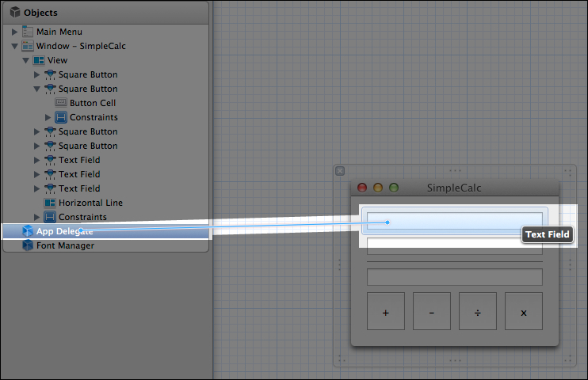The image size is (588, 380).
Task: Collapse the expanded Square Button containing Button Cell
Action: point(36,89)
